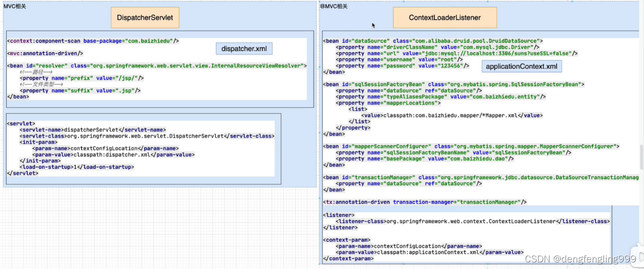
Task: Click the servlet-name dispatcherServlet line
Action: (x=93, y=130)
